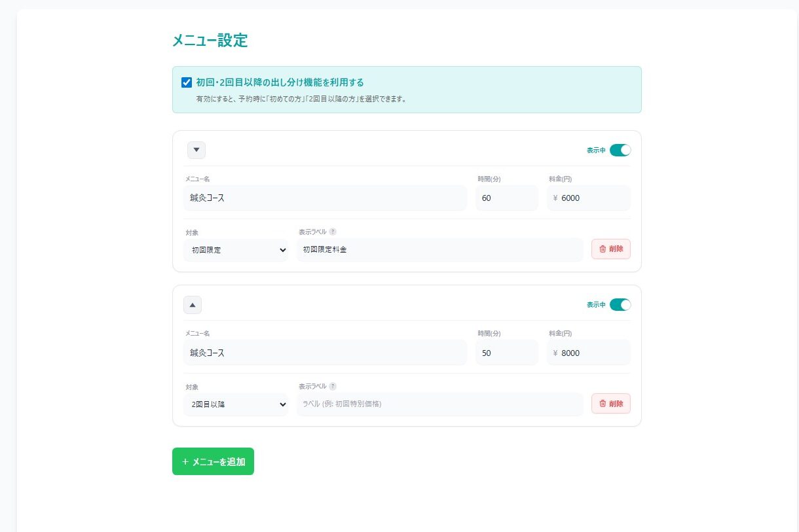Click the empty 表示ラベル placeholder field

(x=439, y=404)
